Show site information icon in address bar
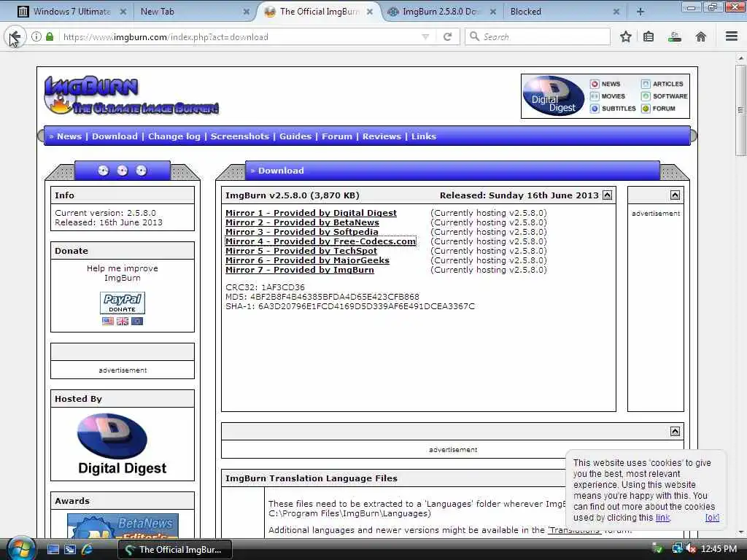This screenshot has height=560, width=747. click(x=36, y=36)
